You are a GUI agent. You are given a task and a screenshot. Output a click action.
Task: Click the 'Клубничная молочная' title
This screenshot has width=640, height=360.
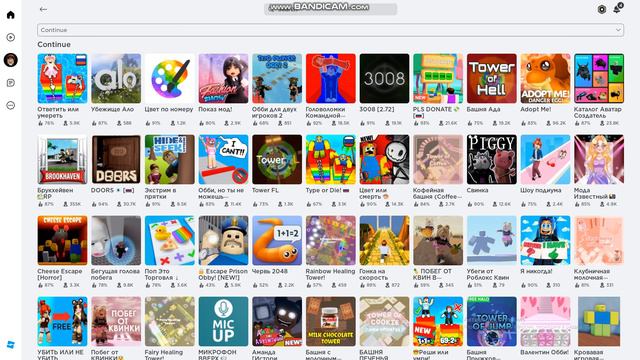(592, 274)
